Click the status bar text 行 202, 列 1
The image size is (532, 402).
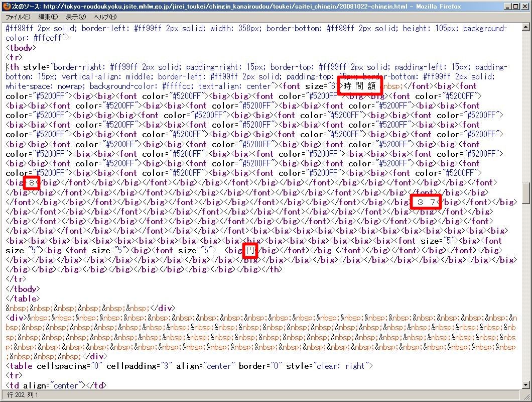[x=23, y=395]
